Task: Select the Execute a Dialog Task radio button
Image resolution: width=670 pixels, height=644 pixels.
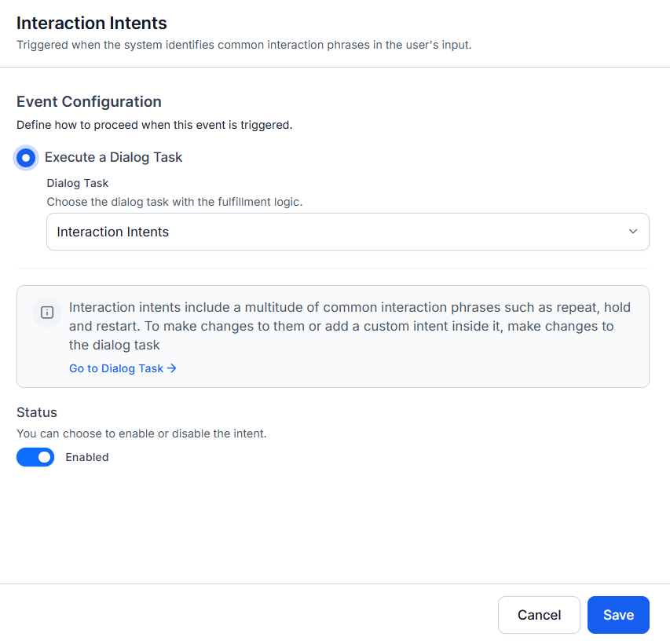Action: tap(26, 158)
